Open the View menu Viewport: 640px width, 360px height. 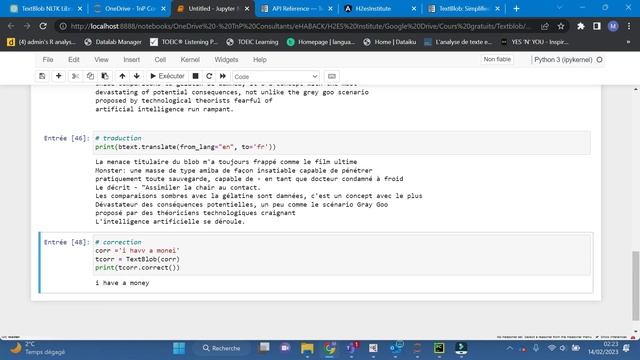pos(101,60)
